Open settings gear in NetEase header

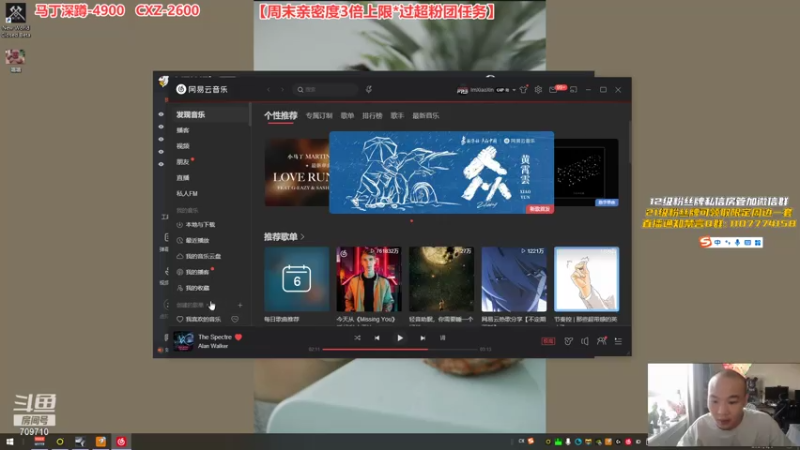tap(538, 90)
